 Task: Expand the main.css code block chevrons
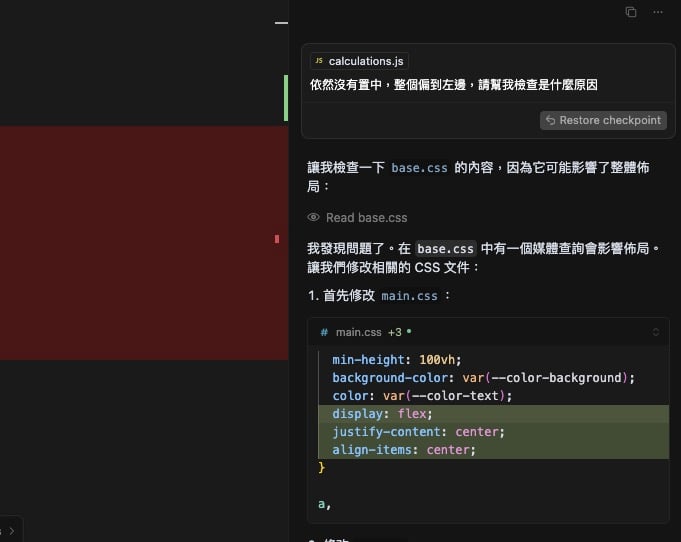point(656,332)
